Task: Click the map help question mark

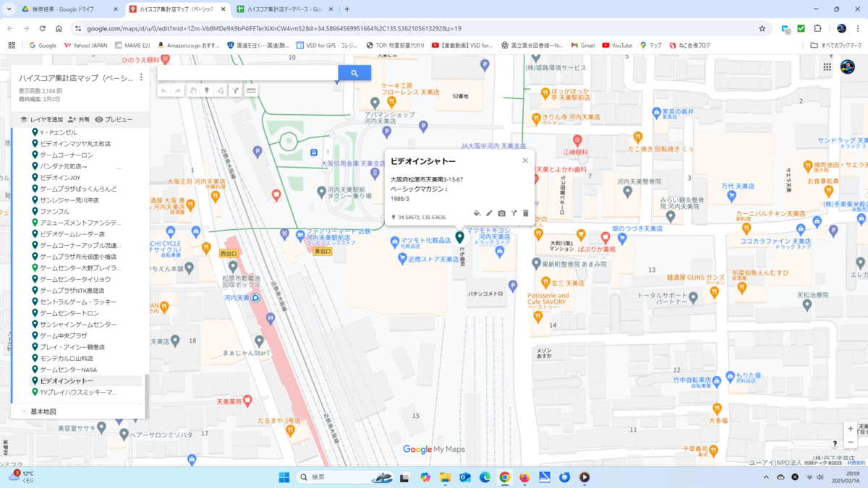Action: (835, 443)
